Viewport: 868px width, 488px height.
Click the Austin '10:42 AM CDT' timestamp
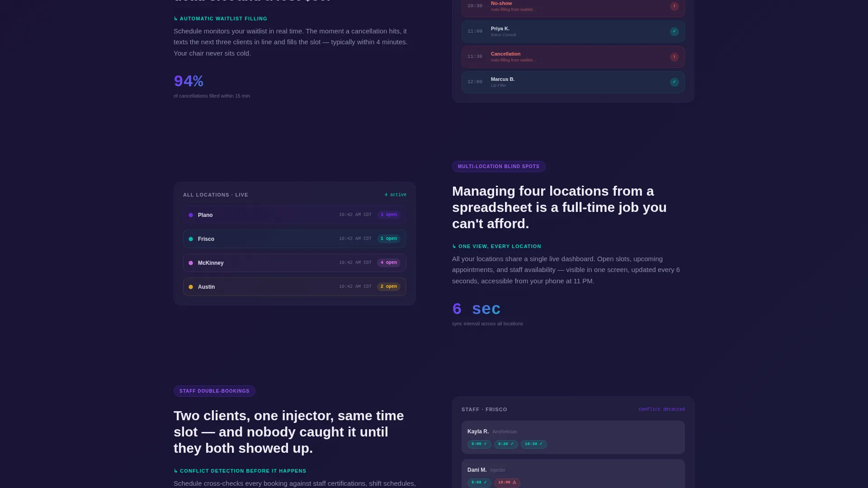355,287
